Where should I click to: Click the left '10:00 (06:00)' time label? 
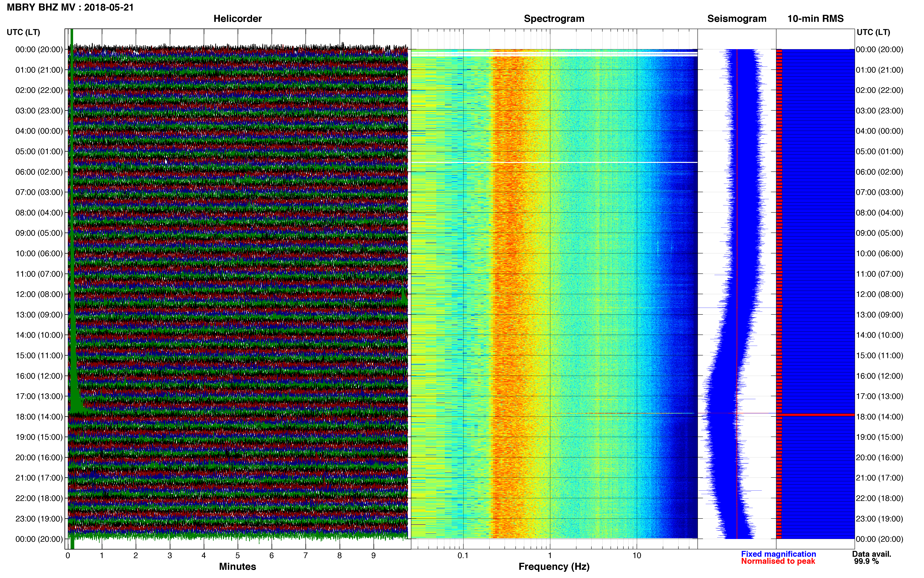(x=39, y=253)
